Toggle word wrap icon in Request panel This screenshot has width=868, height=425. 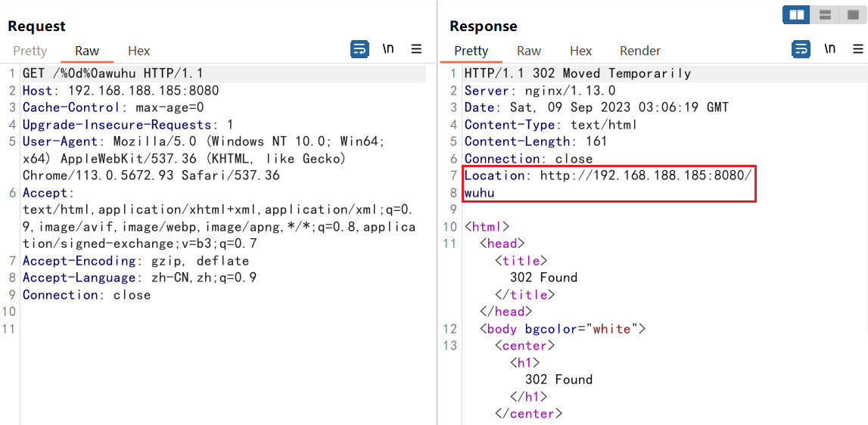coord(359,49)
